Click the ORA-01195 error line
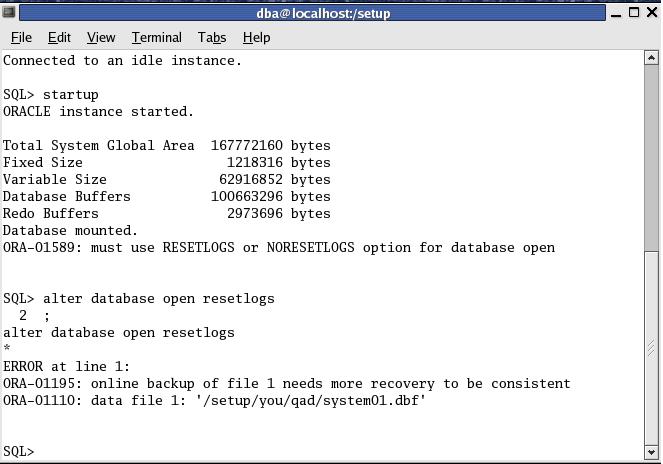 tap(286, 383)
